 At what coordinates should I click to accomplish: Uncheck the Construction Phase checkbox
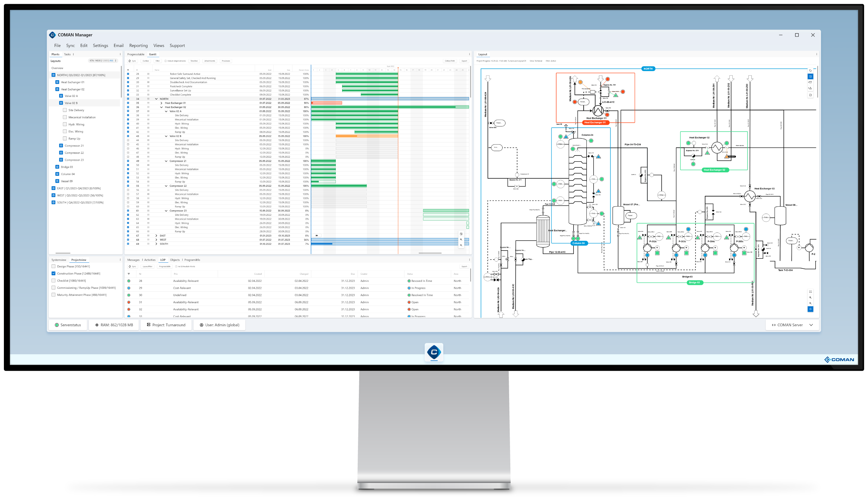tap(54, 274)
